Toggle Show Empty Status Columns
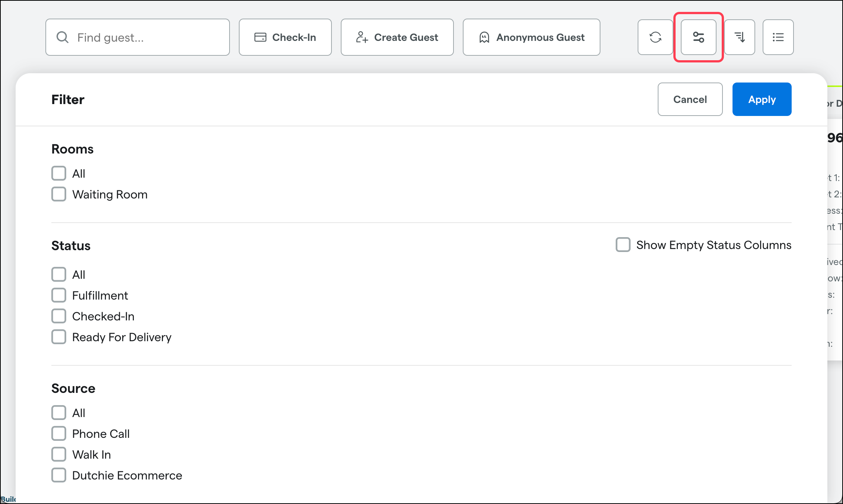The width and height of the screenshot is (843, 504). [623, 245]
